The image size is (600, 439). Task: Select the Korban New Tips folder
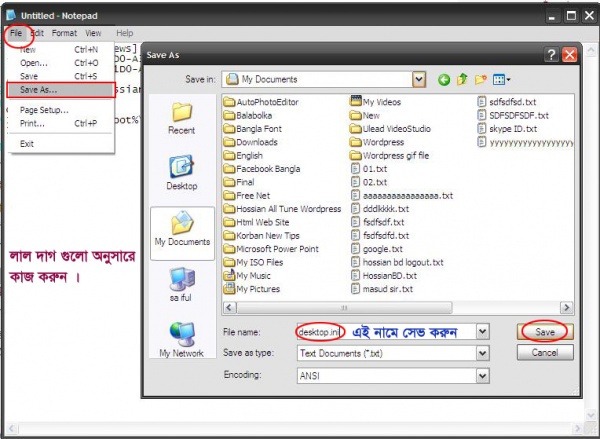pyautogui.click(x=261, y=236)
